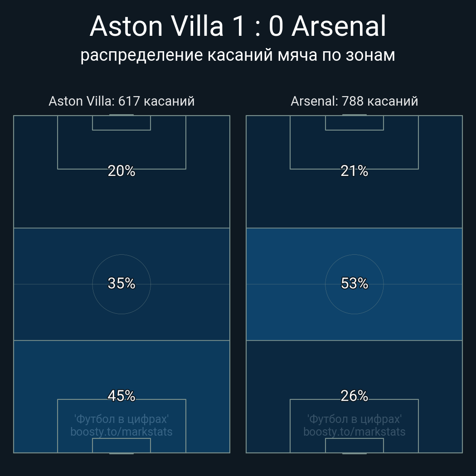Select the 35% label in Aston Villa midfield
The width and height of the screenshot is (476, 476).
pyautogui.click(x=121, y=283)
